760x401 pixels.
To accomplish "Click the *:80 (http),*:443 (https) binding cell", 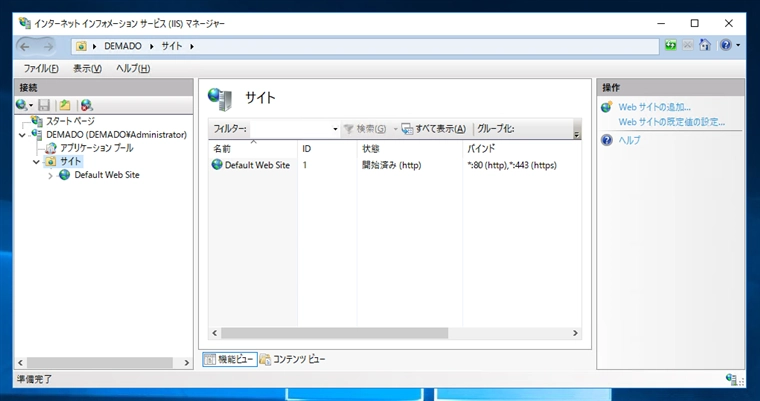I will coord(512,165).
